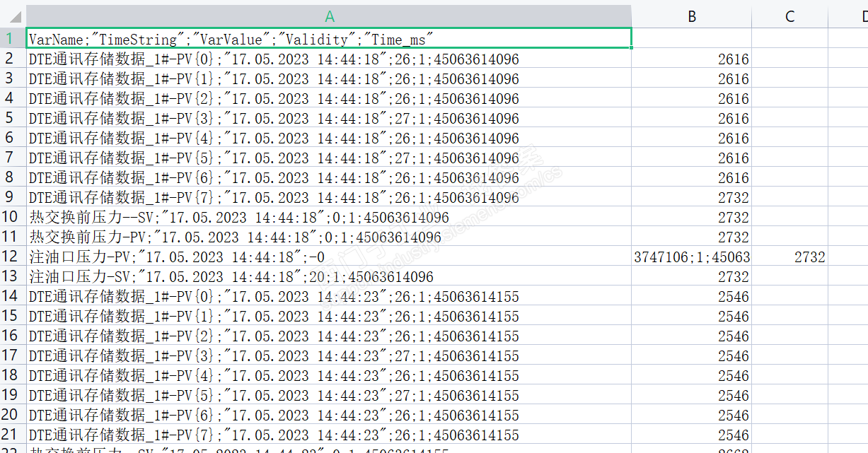The width and height of the screenshot is (868, 453).
Task: Click cell containing DTE PV{4} at 14:44:23
Action: (x=329, y=375)
